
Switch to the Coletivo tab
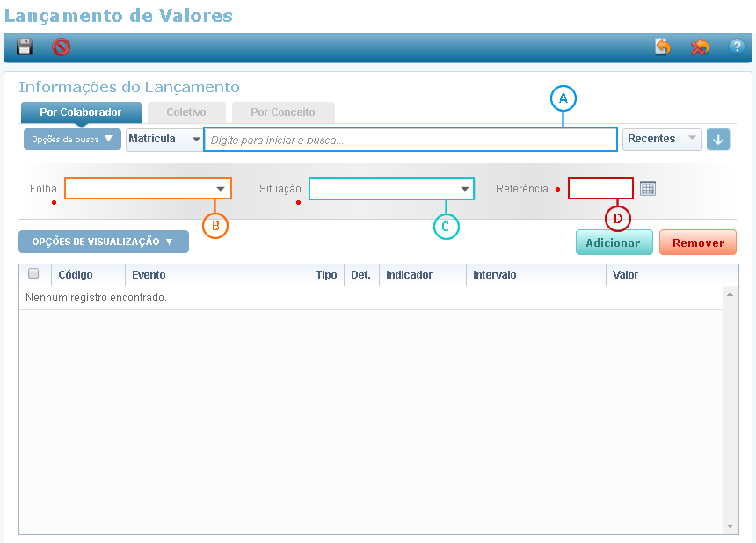pyautogui.click(x=186, y=112)
